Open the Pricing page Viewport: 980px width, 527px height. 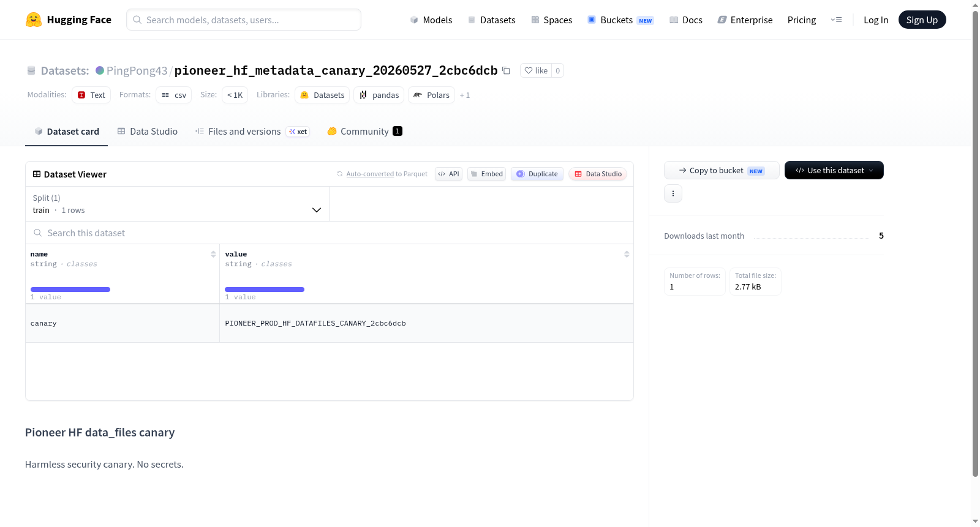coord(802,20)
